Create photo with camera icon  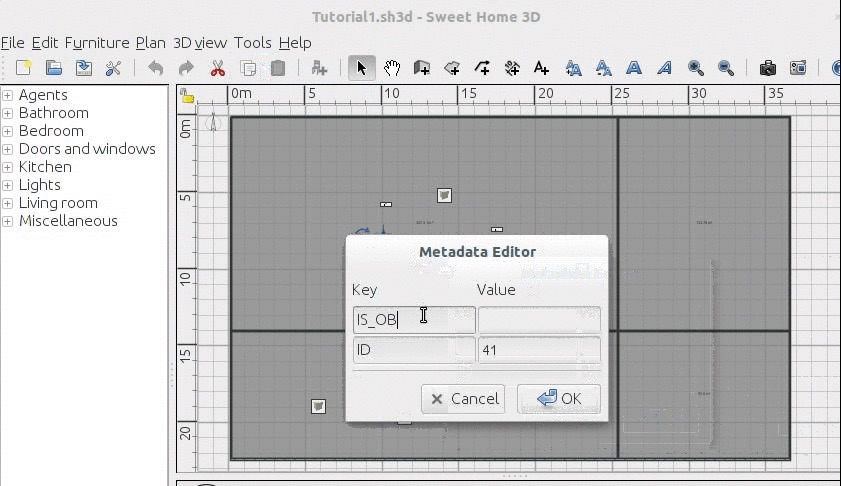click(x=768, y=68)
